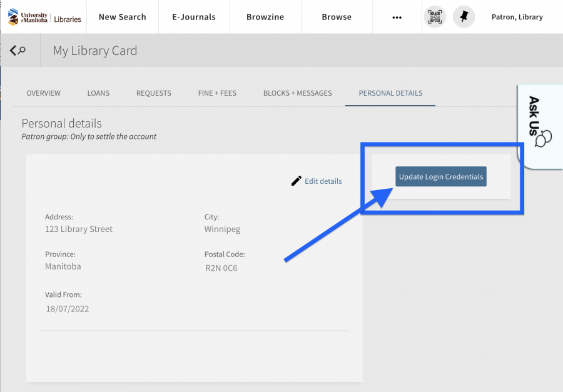Select the Browse menu item
Screen dimensions: 563x392
coord(337,17)
